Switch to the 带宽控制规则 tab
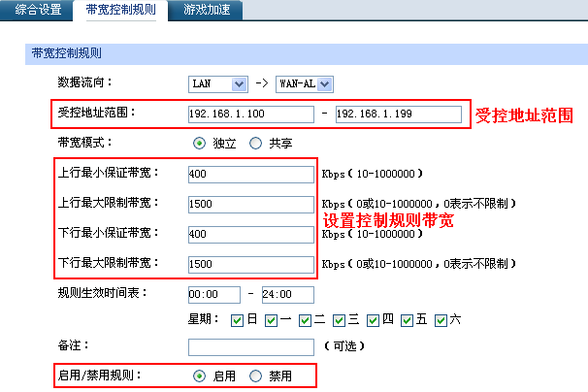This screenshot has height=392, width=588. [120, 10]
